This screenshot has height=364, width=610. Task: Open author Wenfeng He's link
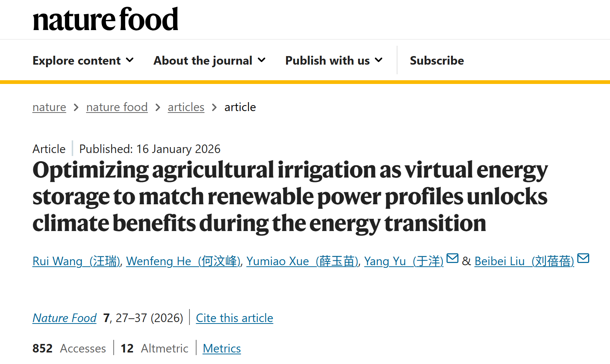coord(184,261)
